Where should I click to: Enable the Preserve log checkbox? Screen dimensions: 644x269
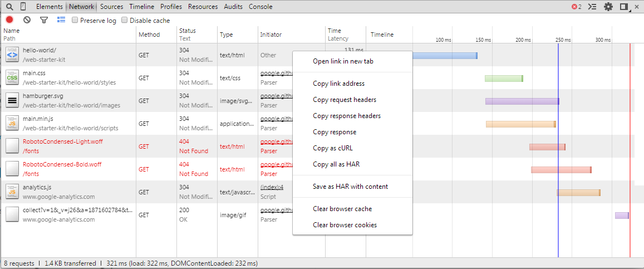pos(75,20)
